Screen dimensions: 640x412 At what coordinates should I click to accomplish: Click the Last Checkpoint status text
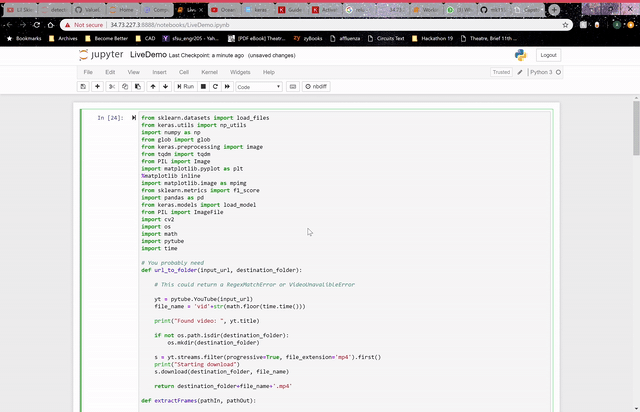[x=206, y=56]
